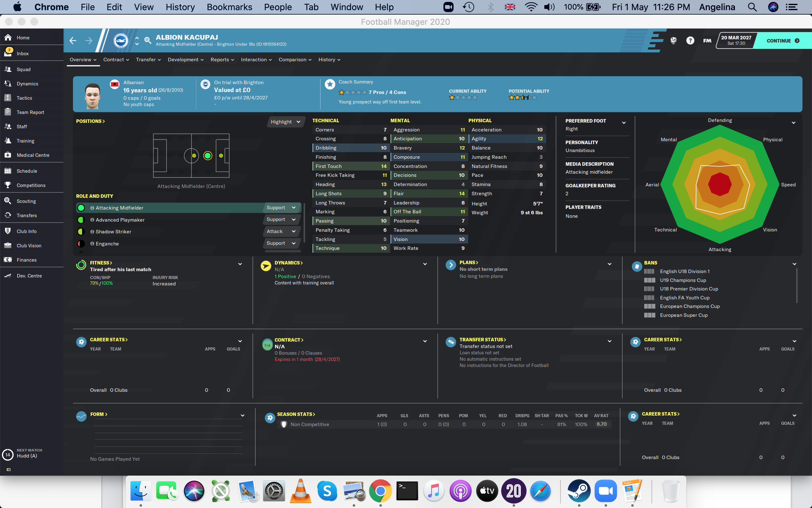The image size is (812, 508).
Task: Open the Contract tab menu
Action: 116,59
